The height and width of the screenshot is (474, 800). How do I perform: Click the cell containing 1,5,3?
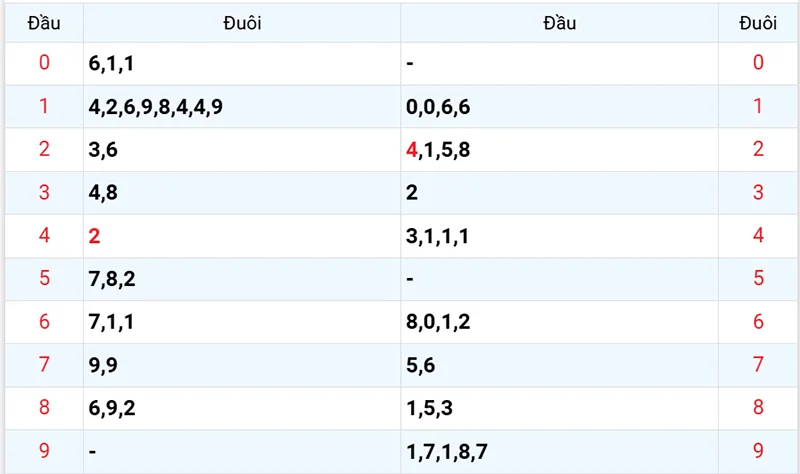point(430,408)
